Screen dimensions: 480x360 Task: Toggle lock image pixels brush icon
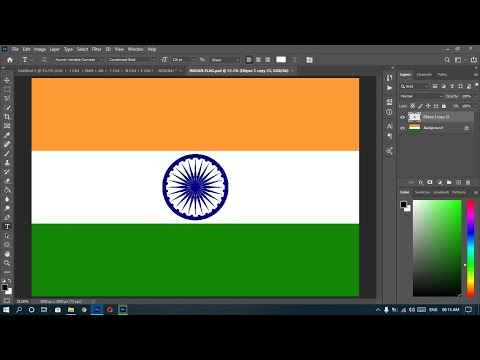tap(420, 106)
